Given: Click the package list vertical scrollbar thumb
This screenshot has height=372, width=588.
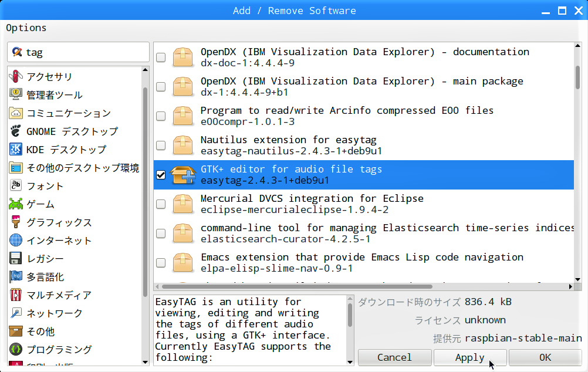Looking at the screenshot, I should click(x=577, y=77).
